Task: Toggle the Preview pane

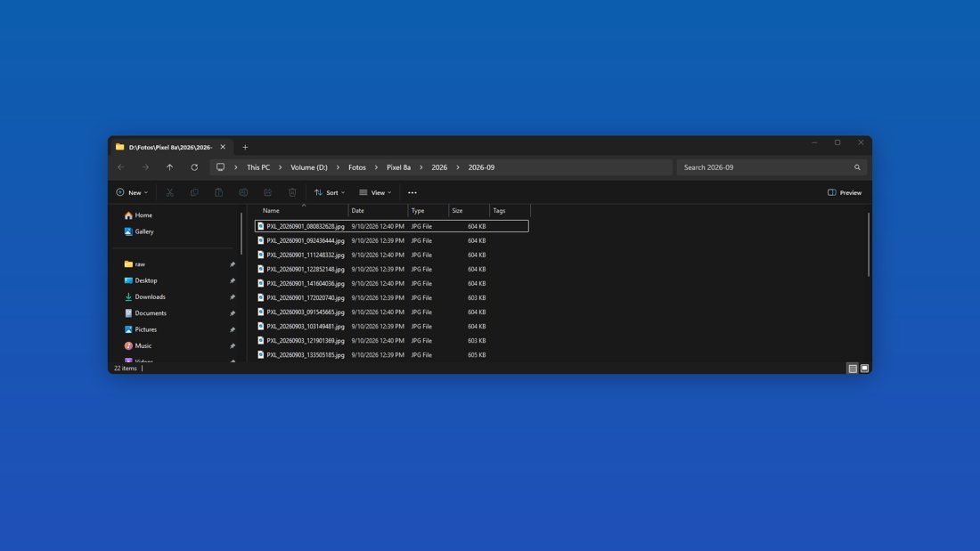Action: pyautogui.click(x=845, y=192)
